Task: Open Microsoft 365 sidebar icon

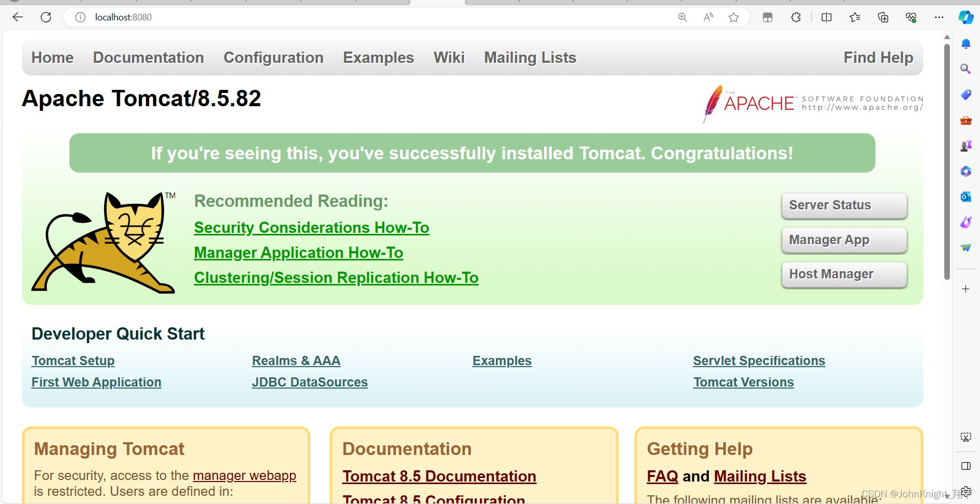Action: tap(966, 171)
